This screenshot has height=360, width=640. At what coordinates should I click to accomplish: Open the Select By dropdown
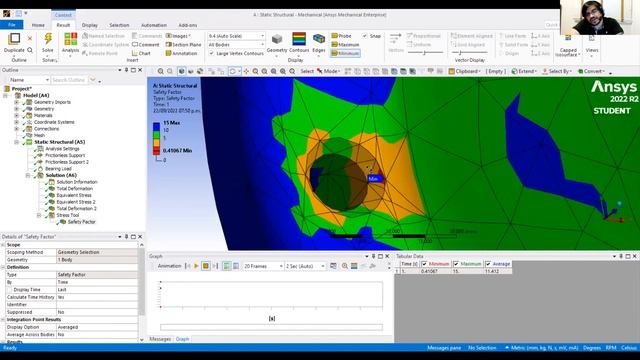[557, 71]
